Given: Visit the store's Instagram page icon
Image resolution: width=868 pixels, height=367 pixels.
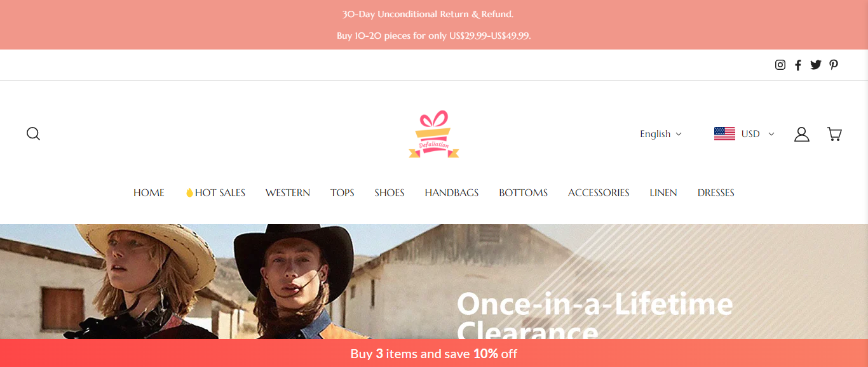Looking at the screenshot, I should click(780, 65).
